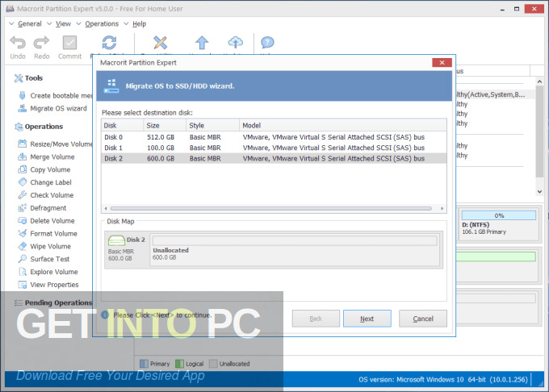Click the Disk column header
This screenshot has height=392, width=549.
[x=123, y=125]
